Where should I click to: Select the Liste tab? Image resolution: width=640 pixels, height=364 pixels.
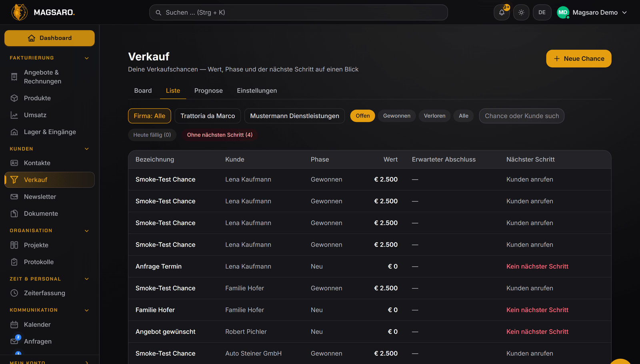[x=173, y=91]
